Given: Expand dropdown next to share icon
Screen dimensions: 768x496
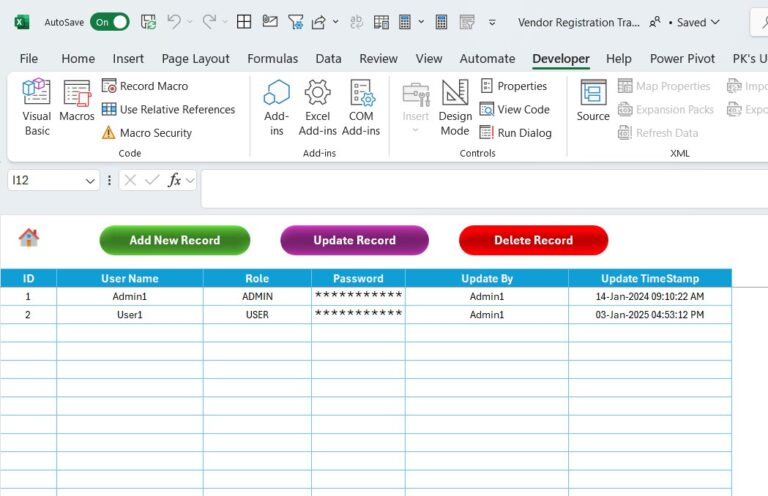Looking at the screenshot, I should (x=336, y=22).
